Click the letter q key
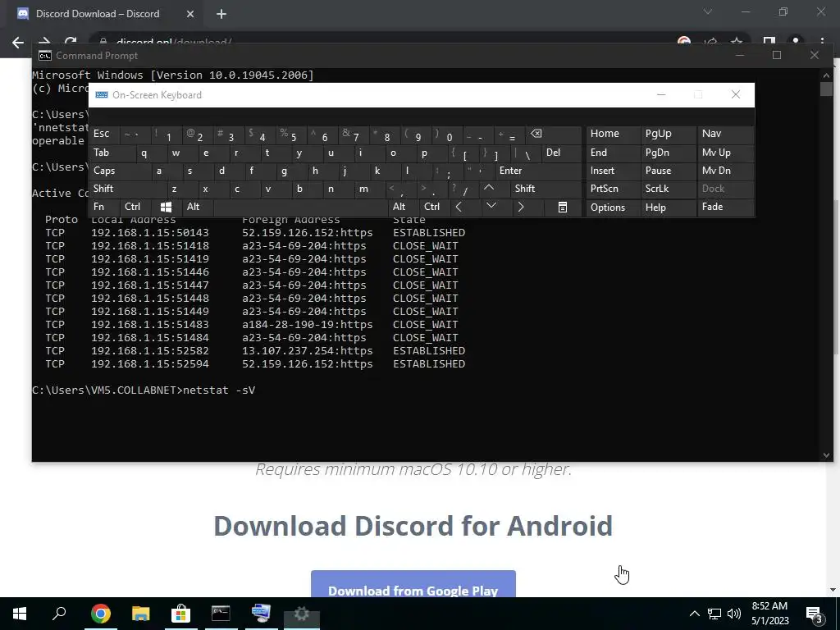 (x=151, y=153)
